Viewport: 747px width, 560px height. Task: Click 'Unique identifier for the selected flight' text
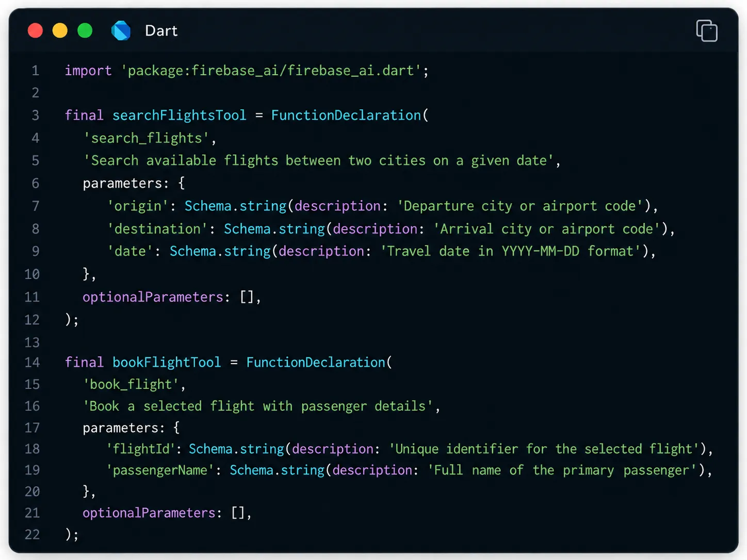(x=544, y=449)
